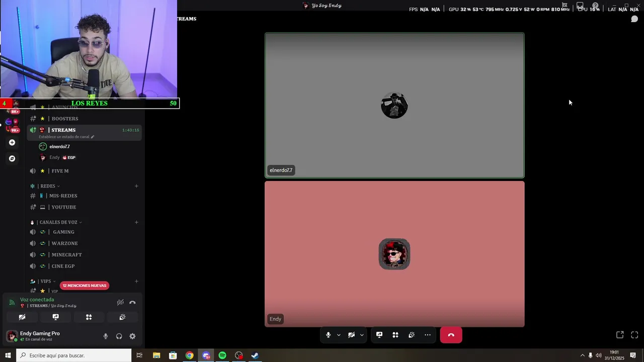Focus the elnerdo7.7 video tile

394,105
